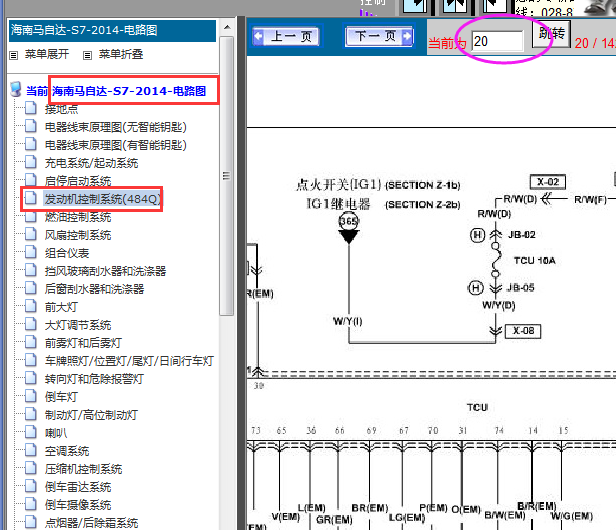Open 喇叭 diagram
The image size is (616, 530).
click(56, 433)
